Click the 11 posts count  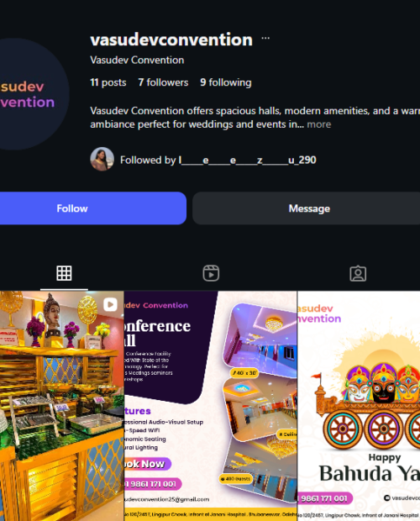(108, 82)
